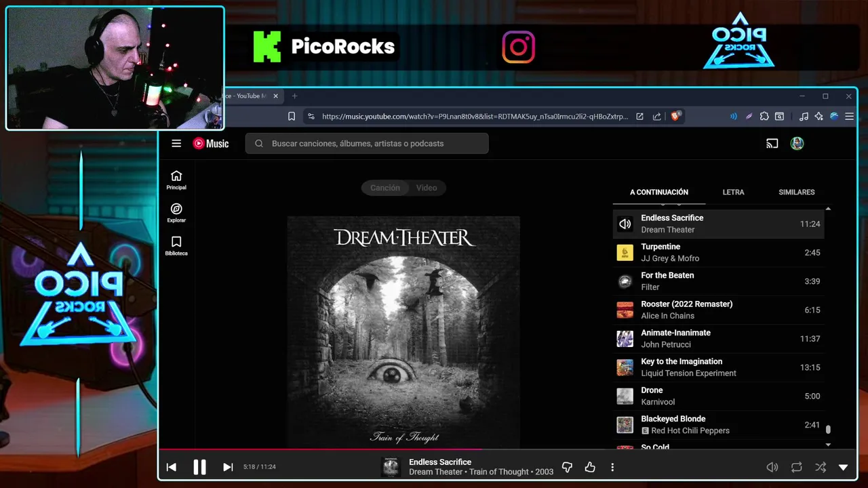Open in app icon in address bar

(639, 117)
